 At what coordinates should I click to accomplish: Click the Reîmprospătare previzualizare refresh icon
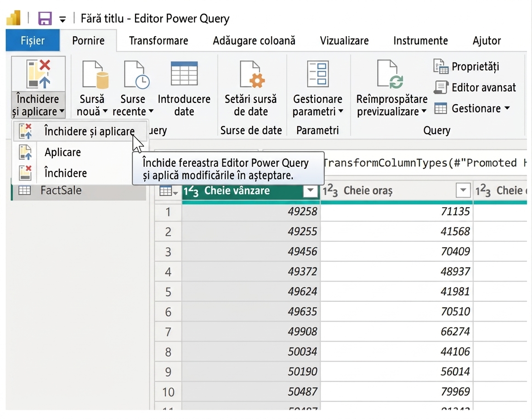(x=390, y=74)
